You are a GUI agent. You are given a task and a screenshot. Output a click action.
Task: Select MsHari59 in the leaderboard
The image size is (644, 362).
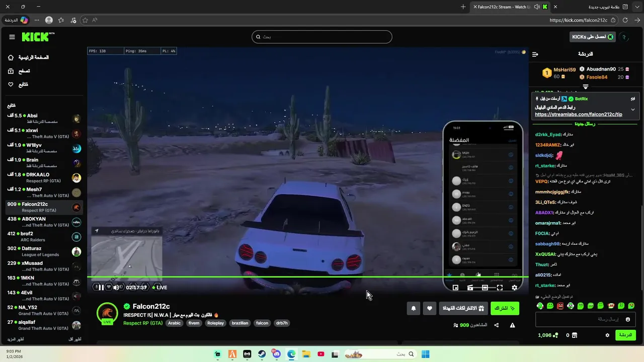pyautogui.click(x=564, y=70)
